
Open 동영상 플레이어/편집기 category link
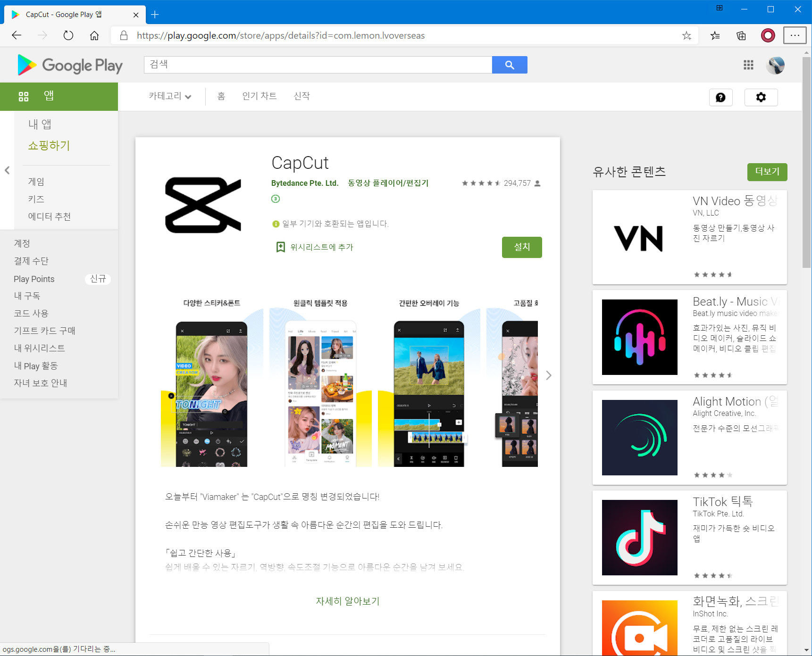pos(388,183)
